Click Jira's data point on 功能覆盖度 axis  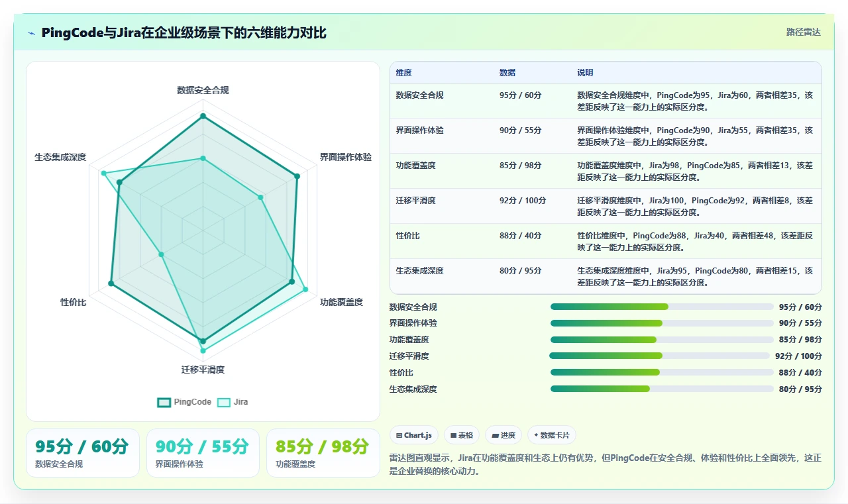click(x=305, y=289)
